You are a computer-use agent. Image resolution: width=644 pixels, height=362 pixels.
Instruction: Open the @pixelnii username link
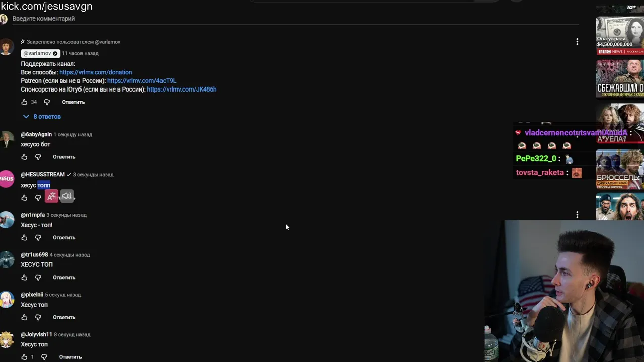(x=32, y=295)
